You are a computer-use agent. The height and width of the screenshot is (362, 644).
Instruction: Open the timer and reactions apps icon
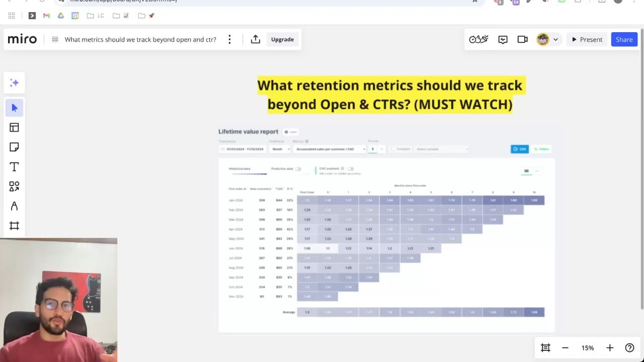(478, 39)
